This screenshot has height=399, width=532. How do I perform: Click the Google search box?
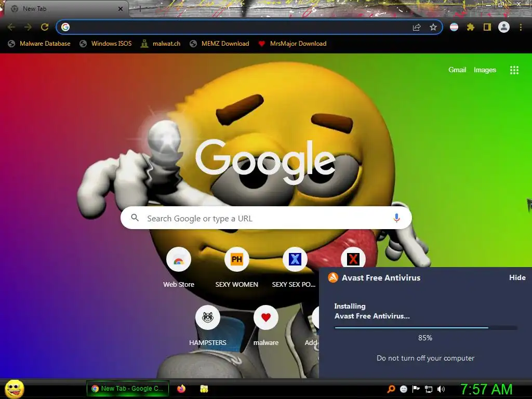point(266,218)
